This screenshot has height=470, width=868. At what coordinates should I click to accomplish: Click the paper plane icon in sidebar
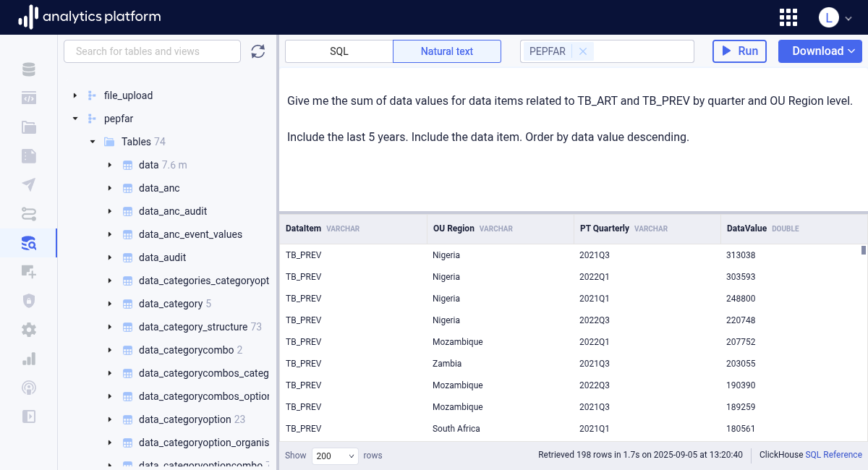pos(29,185)
